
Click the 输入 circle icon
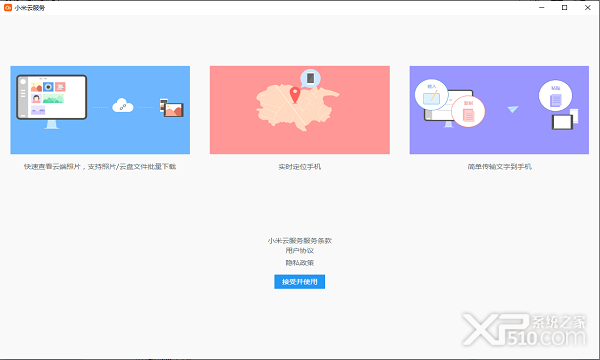click(x=431, y=95)
